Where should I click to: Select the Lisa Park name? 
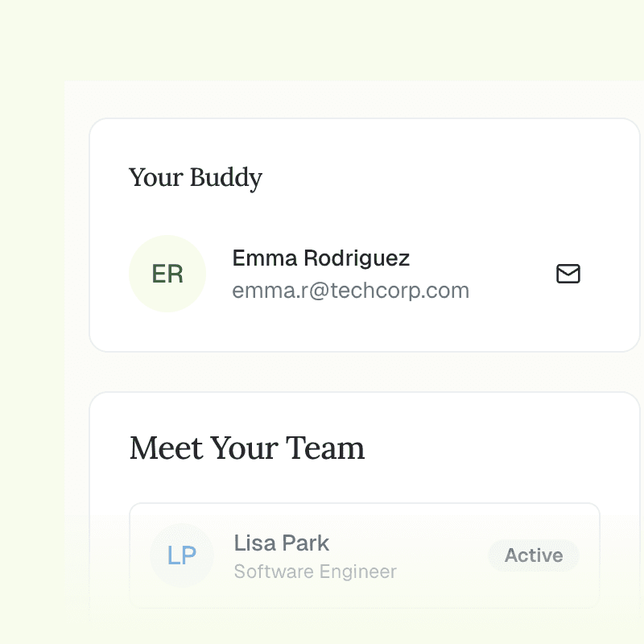(x=281, y=543)
